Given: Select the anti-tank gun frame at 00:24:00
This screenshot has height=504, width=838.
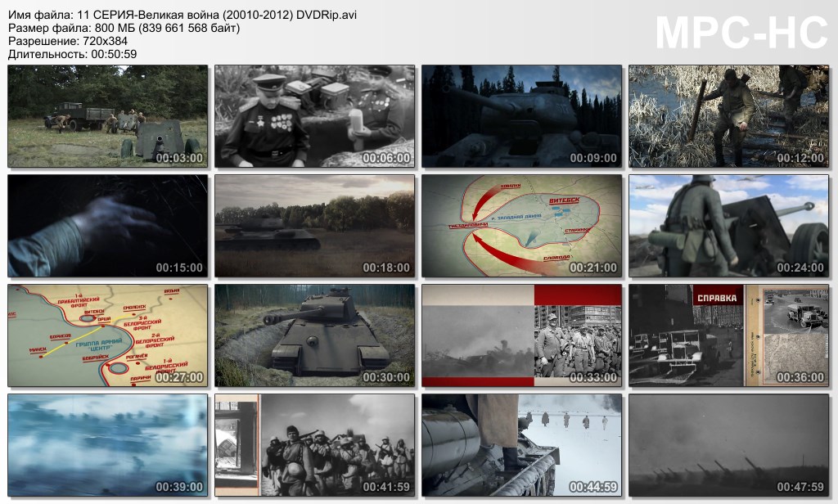Looking at the screenshot, I should click(728, 226).
